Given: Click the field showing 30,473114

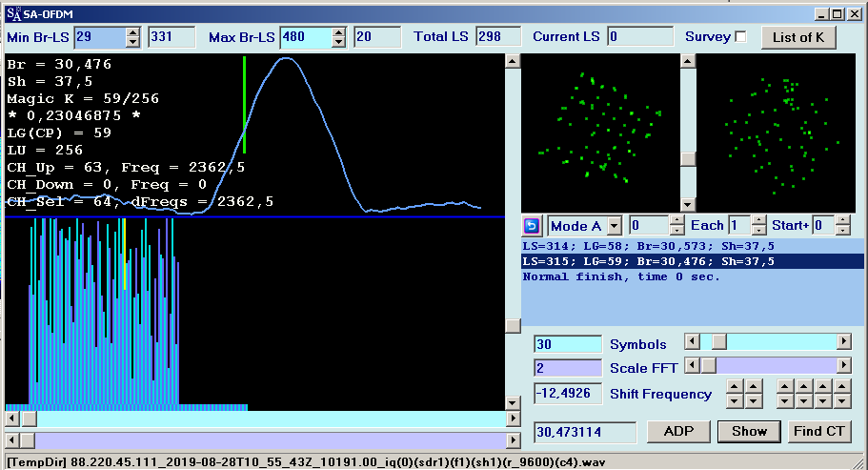Looking at the screenshot, I should 585,433.
